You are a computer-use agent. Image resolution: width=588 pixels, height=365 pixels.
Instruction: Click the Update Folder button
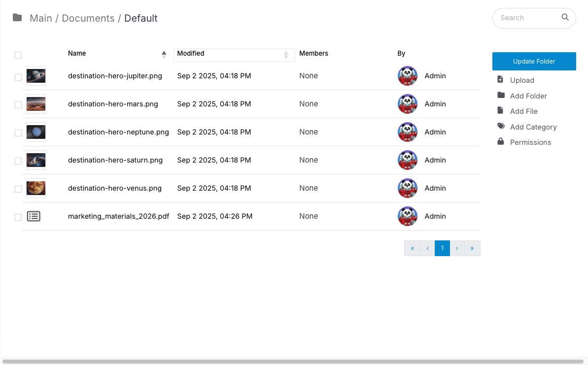tap(534, 61)
